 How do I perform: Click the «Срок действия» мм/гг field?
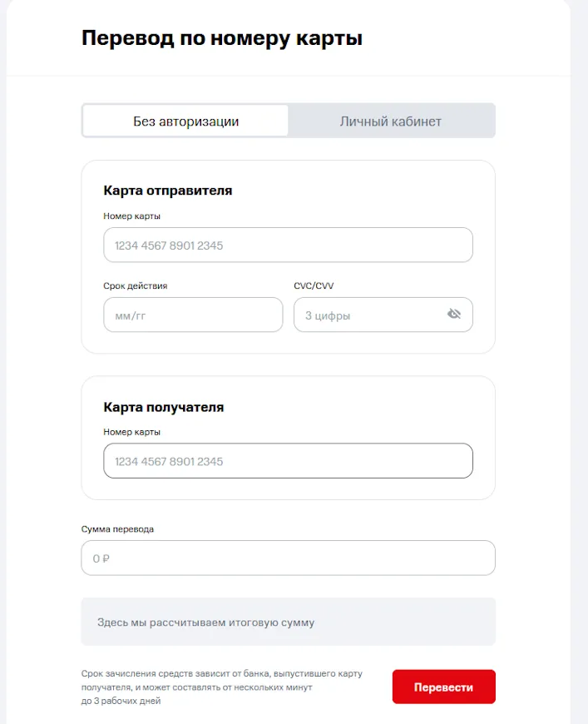193,315
